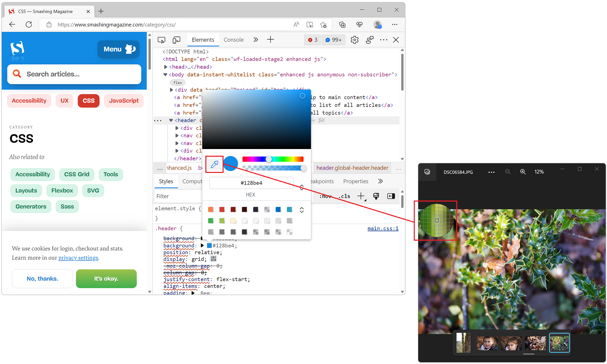607x364 pixels.
Task: Pick a hue on the rainbow color slider
Action: 273,159
